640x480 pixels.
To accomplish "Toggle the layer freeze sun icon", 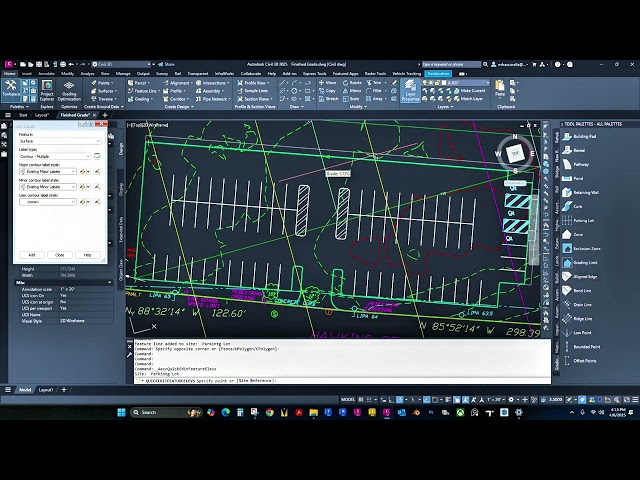I will [431, 82].
